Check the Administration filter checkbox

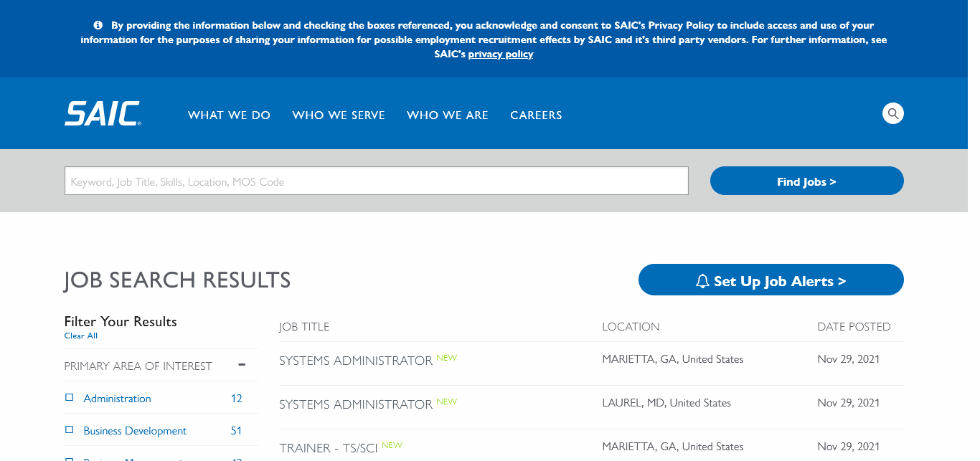tap(70, 397)
